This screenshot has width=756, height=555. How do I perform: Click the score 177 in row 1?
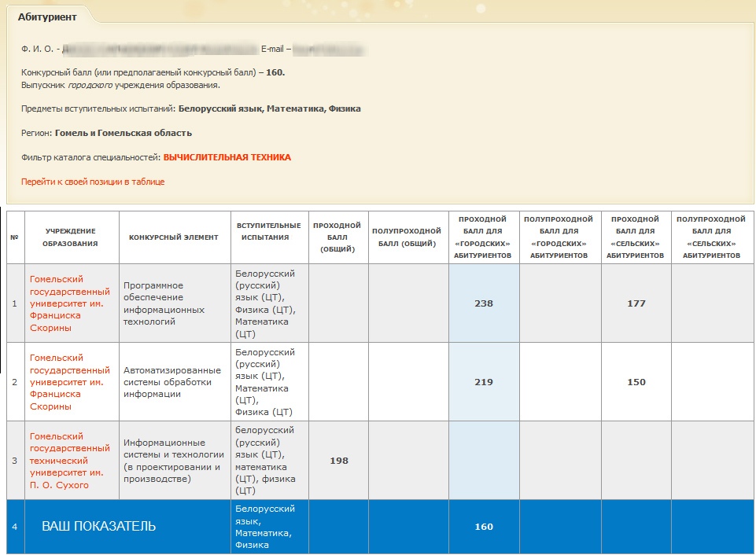click(x=636, y=303)
